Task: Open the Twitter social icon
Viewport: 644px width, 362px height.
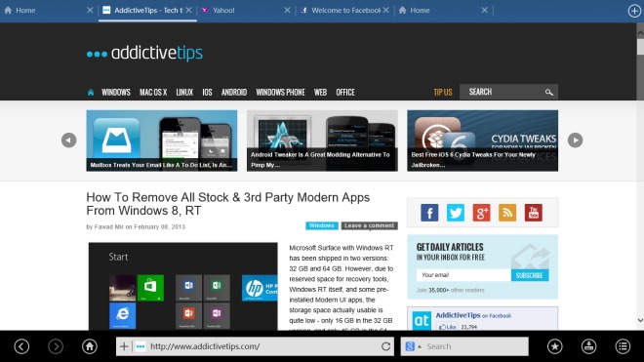Action: click(x=456, y=213)
